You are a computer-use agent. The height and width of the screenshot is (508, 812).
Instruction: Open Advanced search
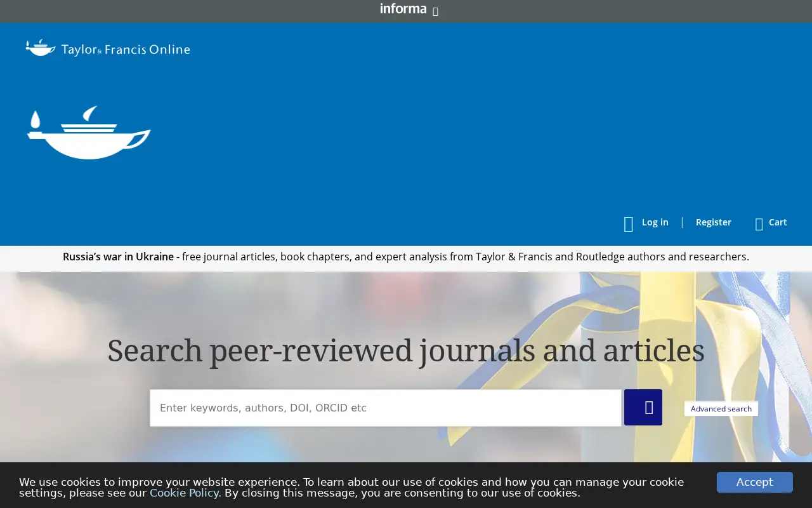click(721, 409)
